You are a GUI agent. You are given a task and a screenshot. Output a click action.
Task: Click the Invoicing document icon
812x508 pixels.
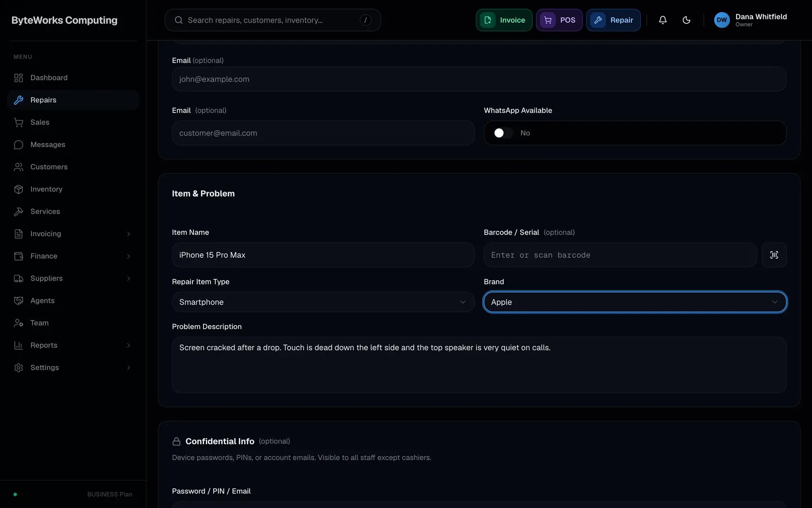[19, 234]
